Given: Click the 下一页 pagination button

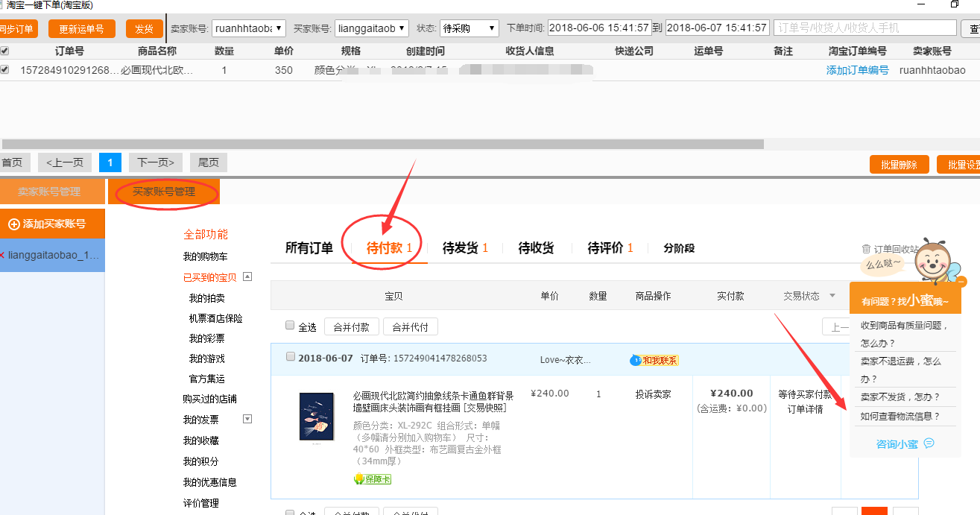Looking at the screenshot, I should click(156, 162).
